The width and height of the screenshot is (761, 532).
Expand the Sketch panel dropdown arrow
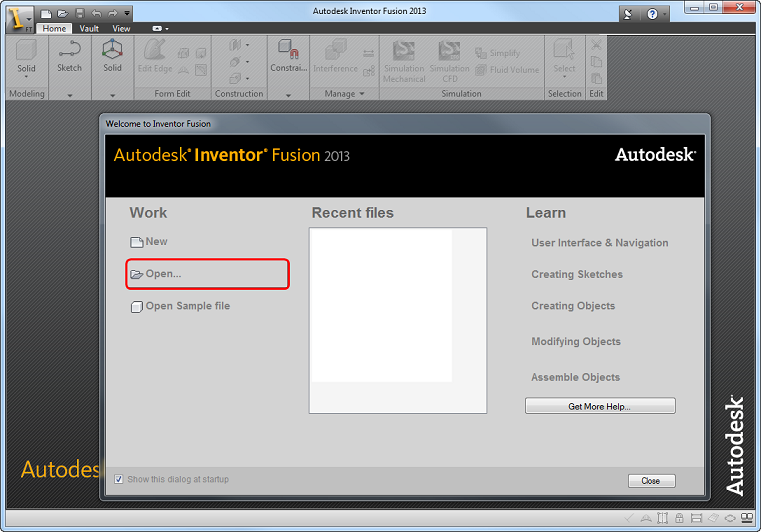70,96
